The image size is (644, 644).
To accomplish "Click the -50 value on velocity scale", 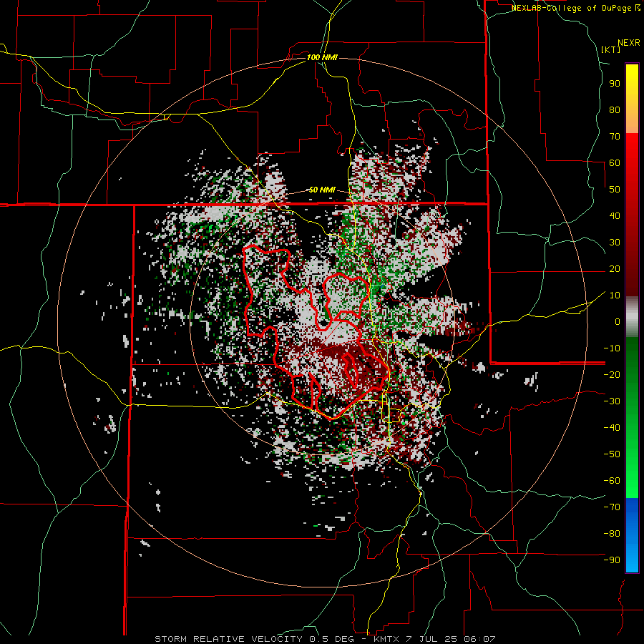I will [x=612, y=454].
